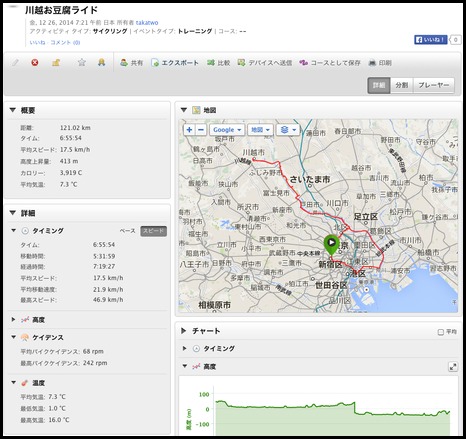Click the elevation graph icon in details

tap(25, 320)
